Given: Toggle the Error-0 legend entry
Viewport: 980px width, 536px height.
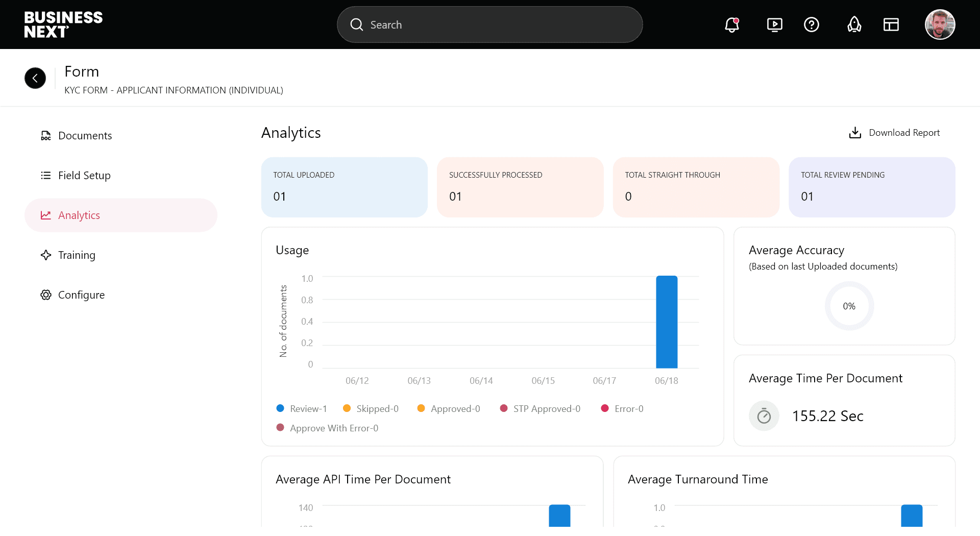Looking at the screenshot, I should pyautogui.click(x=622, y=409).
